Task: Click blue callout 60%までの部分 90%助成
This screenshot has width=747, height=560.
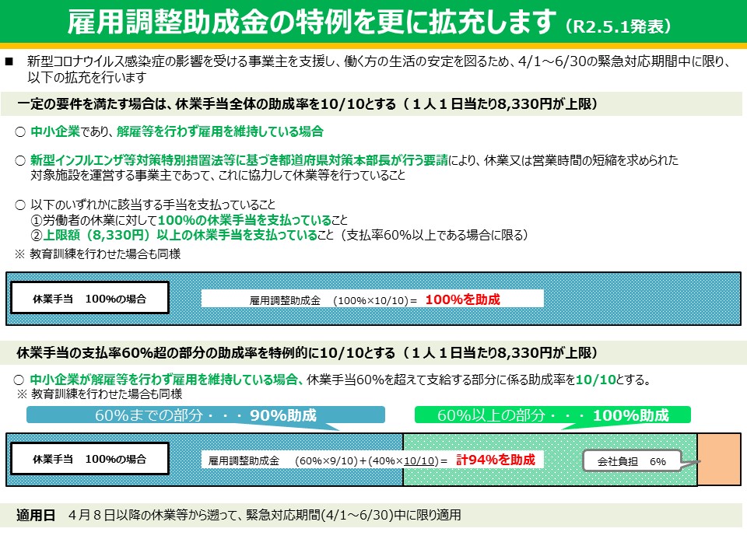Action: pos(205,415)
